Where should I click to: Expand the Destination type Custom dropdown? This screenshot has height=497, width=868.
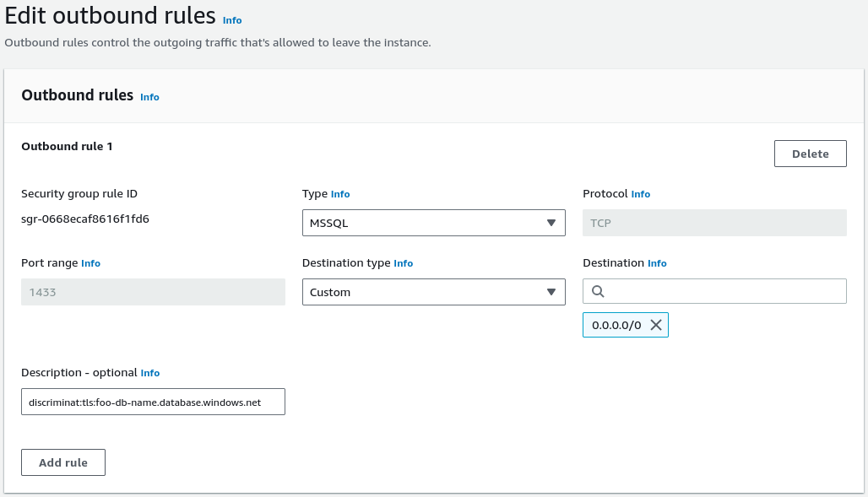(x=433, y=292)
